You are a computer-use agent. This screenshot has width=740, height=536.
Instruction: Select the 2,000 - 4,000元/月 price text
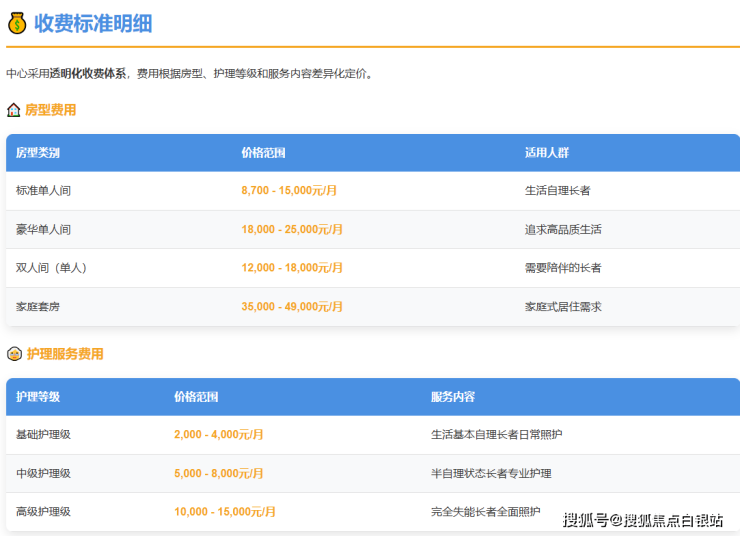coord(218,434)
